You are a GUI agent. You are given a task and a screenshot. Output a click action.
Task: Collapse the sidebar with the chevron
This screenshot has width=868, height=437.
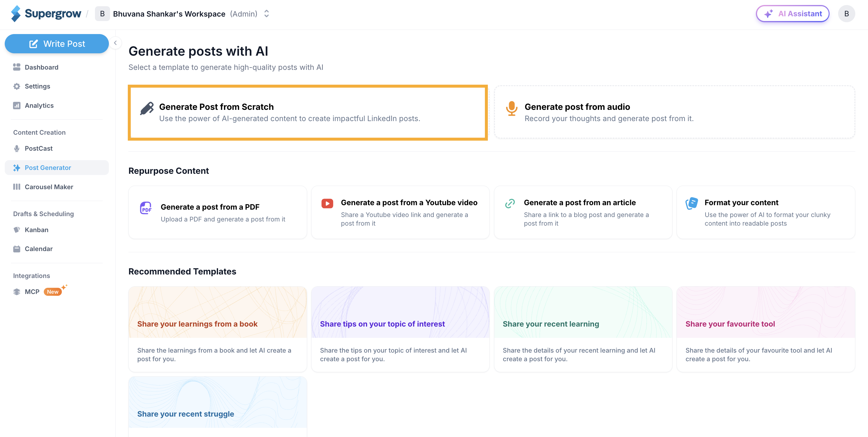point(115,43)
